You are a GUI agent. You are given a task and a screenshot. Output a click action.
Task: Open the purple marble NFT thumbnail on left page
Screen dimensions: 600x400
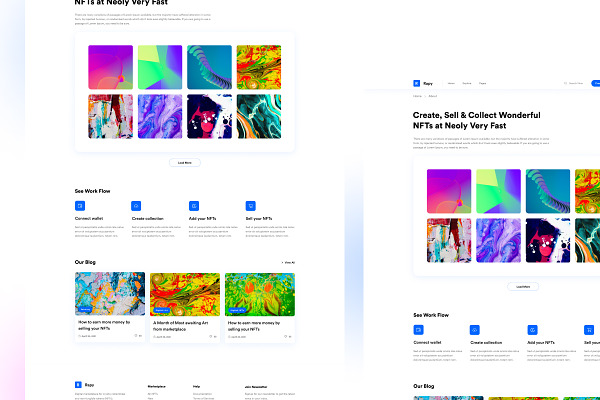coord(160,116)
